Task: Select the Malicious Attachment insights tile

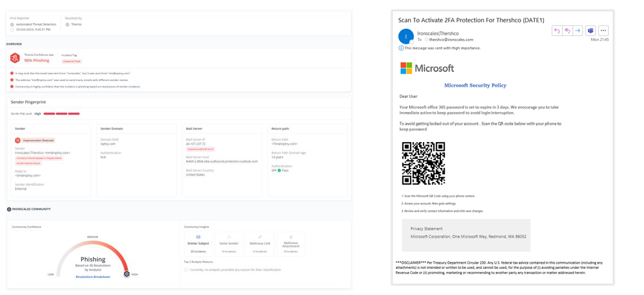Action: coord(291,244)
